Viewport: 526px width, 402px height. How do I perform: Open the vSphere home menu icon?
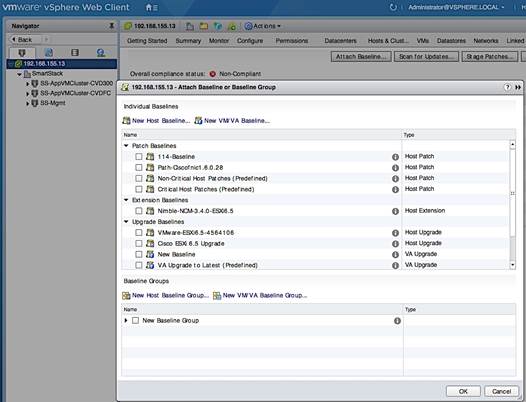tap(152, 7)
